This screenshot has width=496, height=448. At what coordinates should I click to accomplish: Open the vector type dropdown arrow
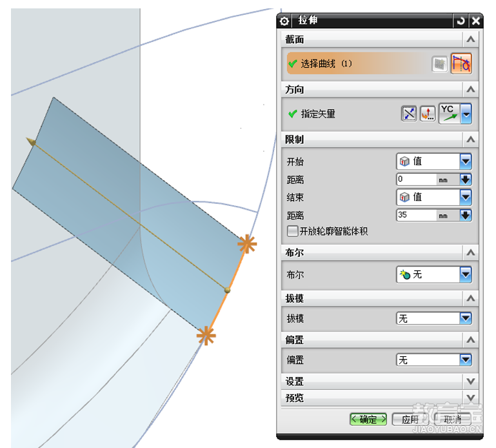(466, 114)
